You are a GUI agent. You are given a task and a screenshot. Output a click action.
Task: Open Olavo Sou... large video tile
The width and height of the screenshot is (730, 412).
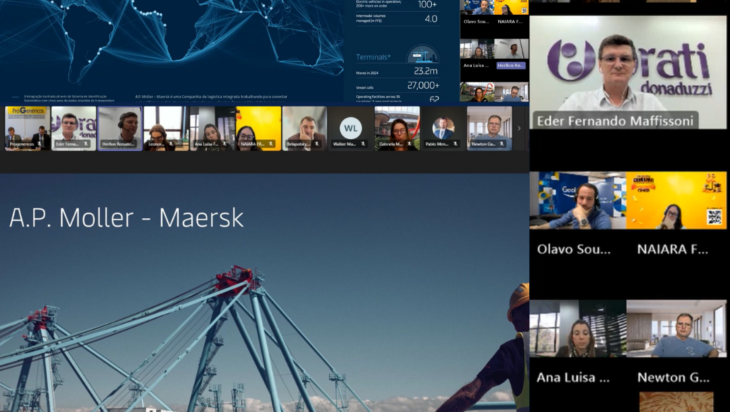click(578, 200)
